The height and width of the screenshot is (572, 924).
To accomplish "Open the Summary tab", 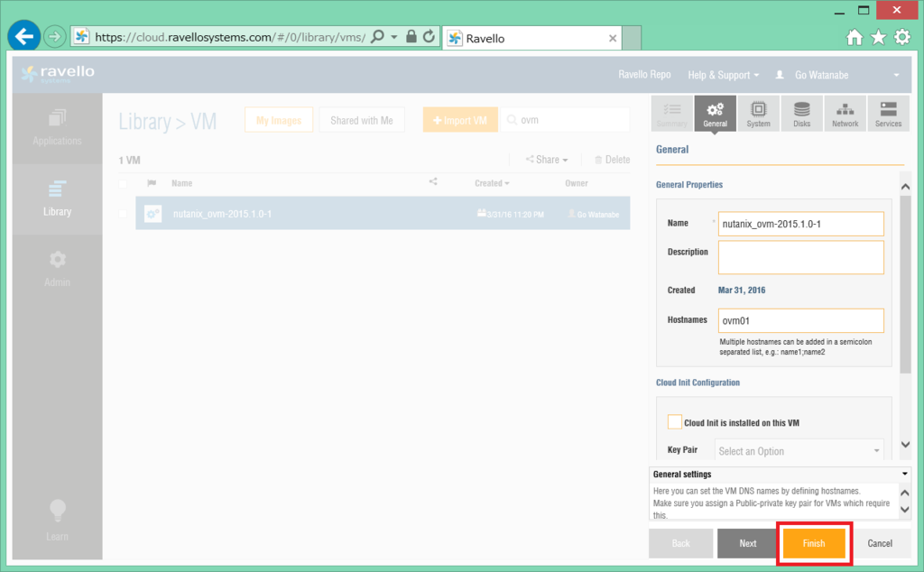I will tap(671, 114).
